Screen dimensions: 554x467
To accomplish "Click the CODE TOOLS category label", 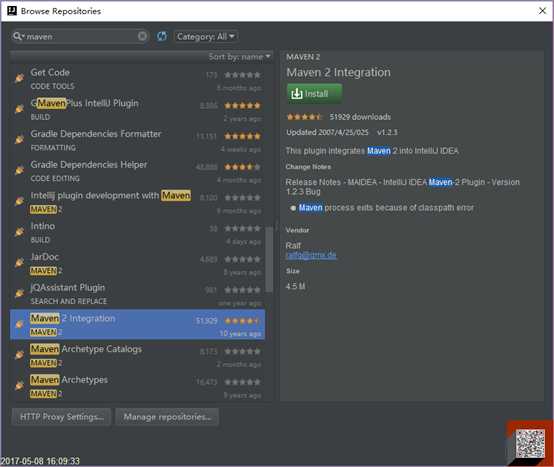I will (x=52, y=86).
